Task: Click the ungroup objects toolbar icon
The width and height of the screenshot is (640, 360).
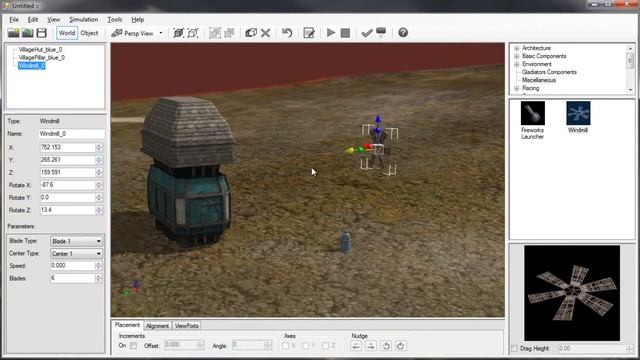Action: (x=229, y=33)
